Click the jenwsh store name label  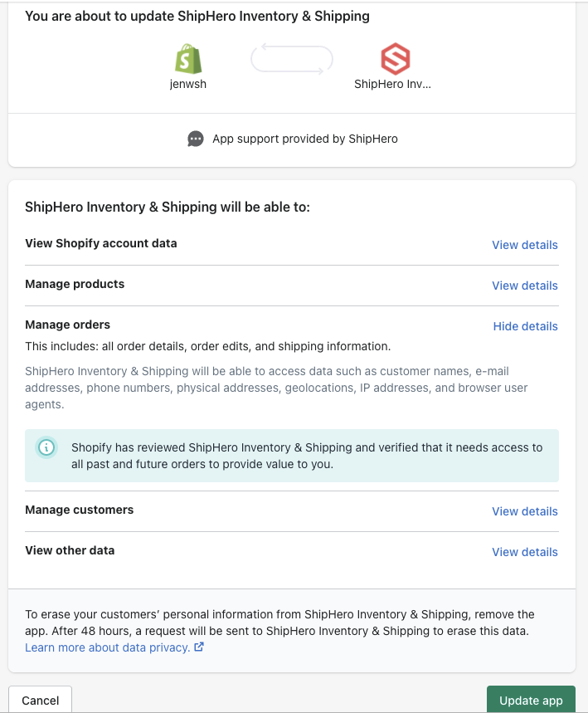click(188, 84)
